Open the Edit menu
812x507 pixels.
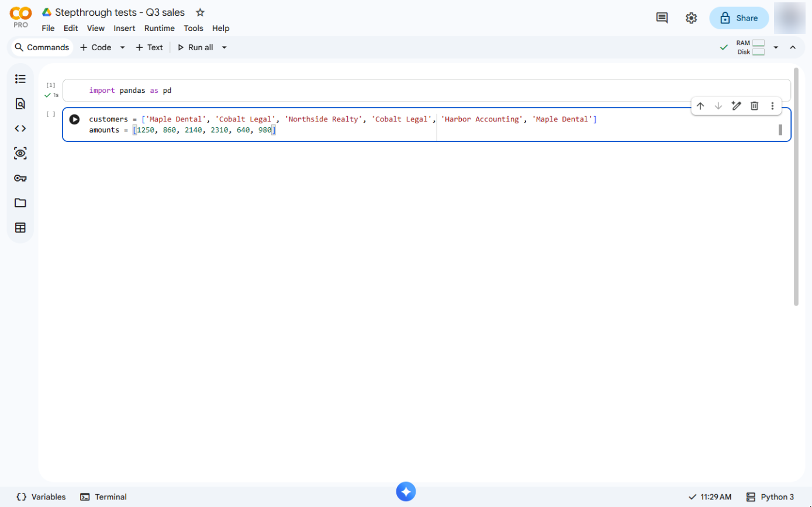pos(71,28)
